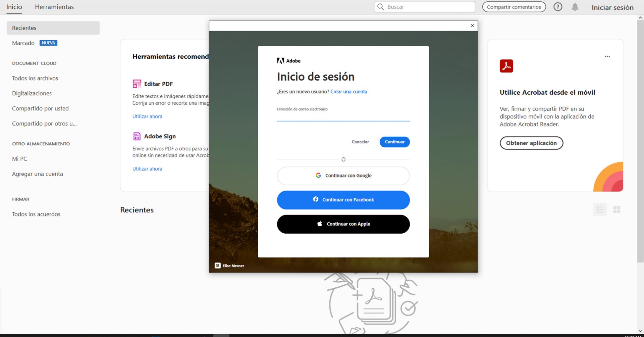Switch to the Inicio tab

click(14, 7)
